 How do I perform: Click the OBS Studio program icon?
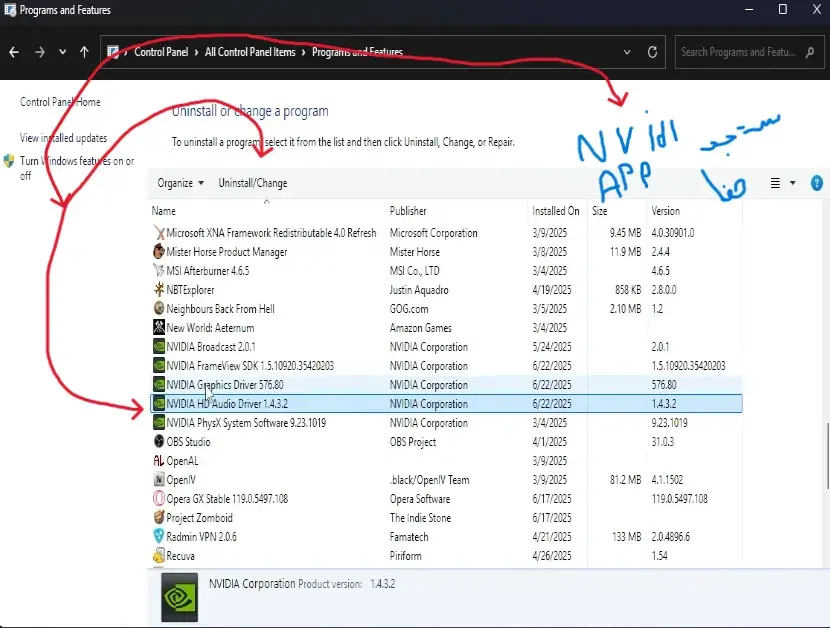tap(159, 442)
